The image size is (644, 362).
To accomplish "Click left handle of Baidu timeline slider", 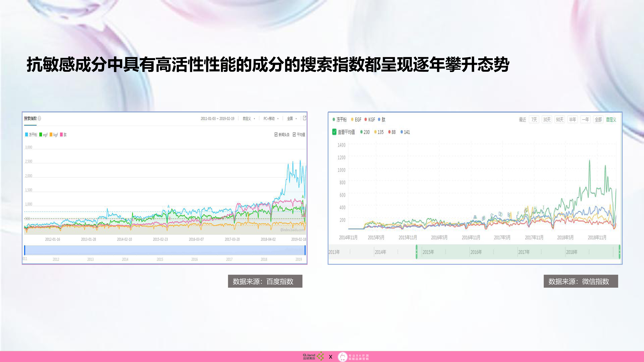I will coord(24,250).
